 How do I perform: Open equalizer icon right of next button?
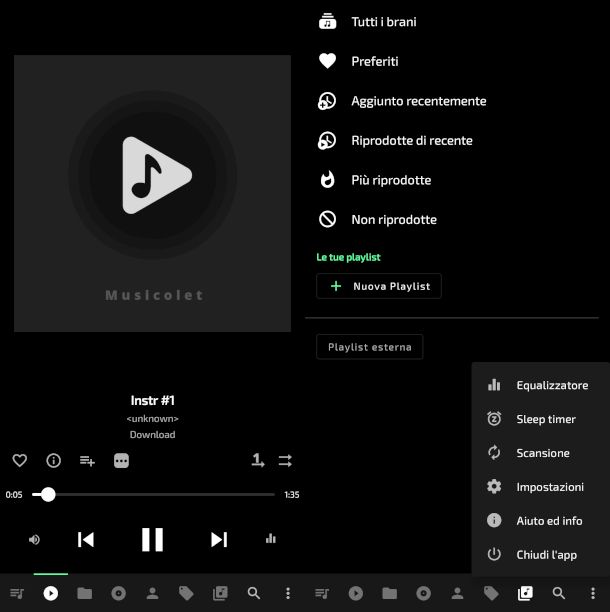270,539
